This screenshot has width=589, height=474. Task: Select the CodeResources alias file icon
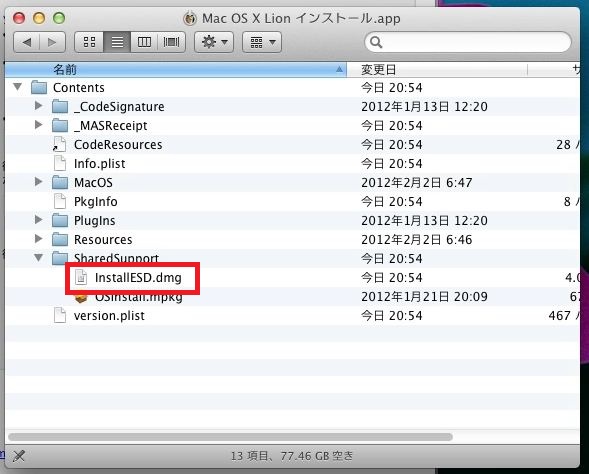point(59,145)
